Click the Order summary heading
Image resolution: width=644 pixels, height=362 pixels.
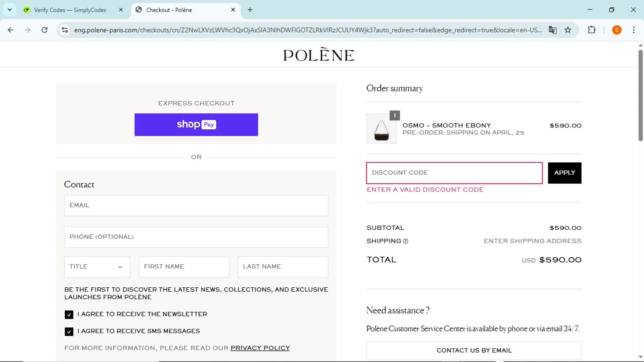[x=395, y=88]
